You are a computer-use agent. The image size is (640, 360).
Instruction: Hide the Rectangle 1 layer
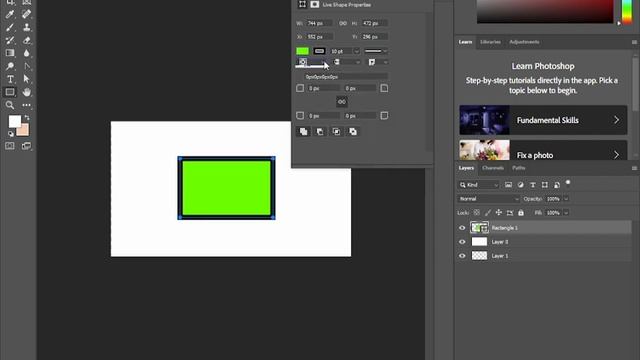[x=462, y=228]
